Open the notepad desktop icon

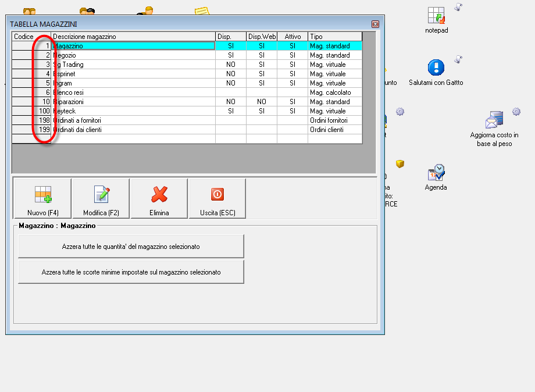click(436, 20)
